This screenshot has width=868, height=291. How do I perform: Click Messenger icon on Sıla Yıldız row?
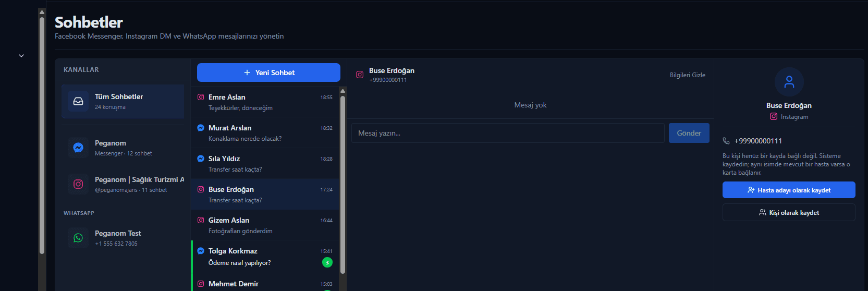tap(201, 159)
